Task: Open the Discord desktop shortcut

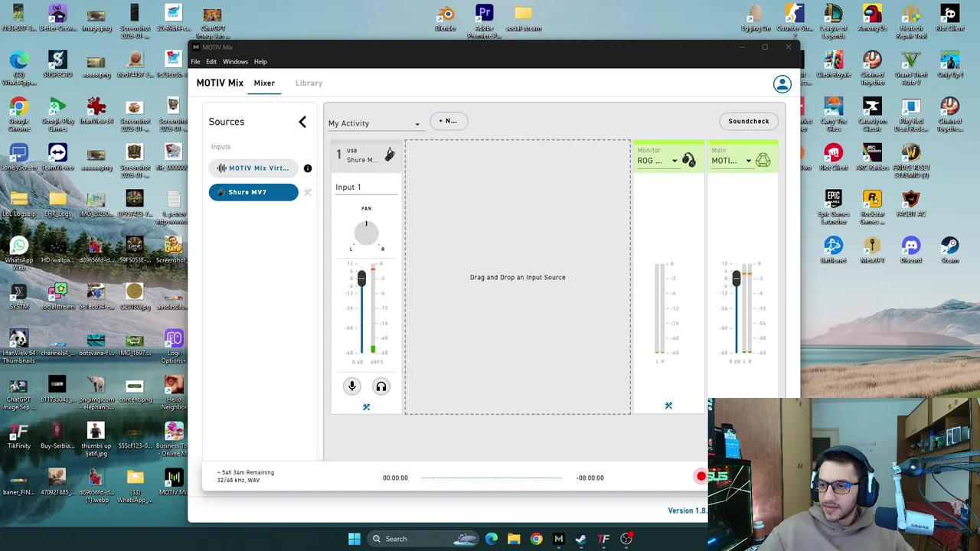Action: pyautogui.click(x=911, y=250)
